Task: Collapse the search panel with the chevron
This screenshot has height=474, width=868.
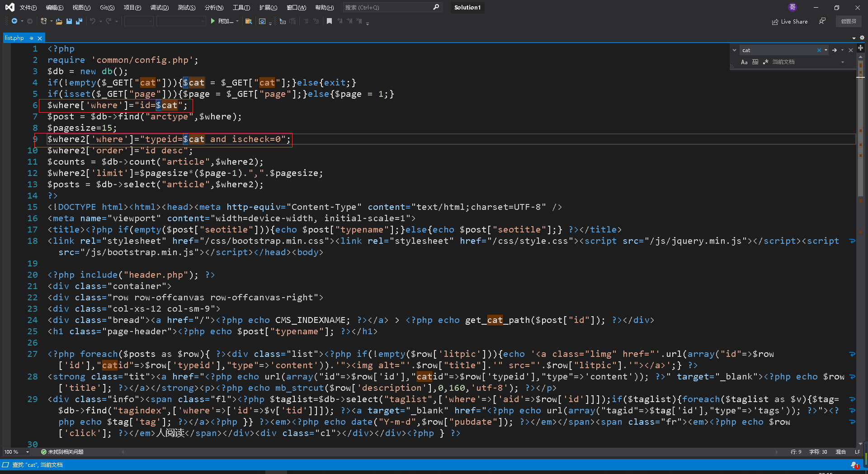Action: click(735, 50)
